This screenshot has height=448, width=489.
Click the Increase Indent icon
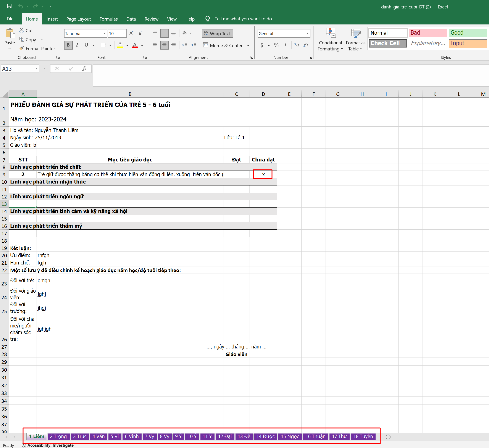coord(194,45)
